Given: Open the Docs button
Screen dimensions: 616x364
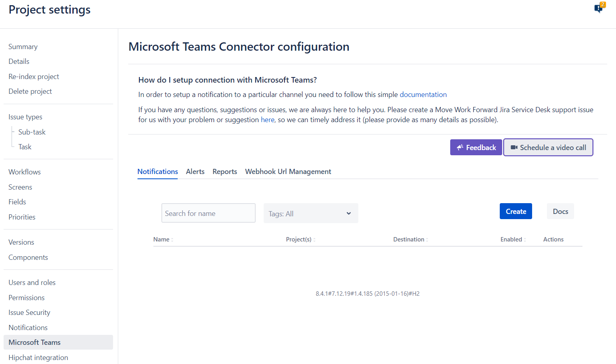Looking at the screenshot, I should [560, 211].
